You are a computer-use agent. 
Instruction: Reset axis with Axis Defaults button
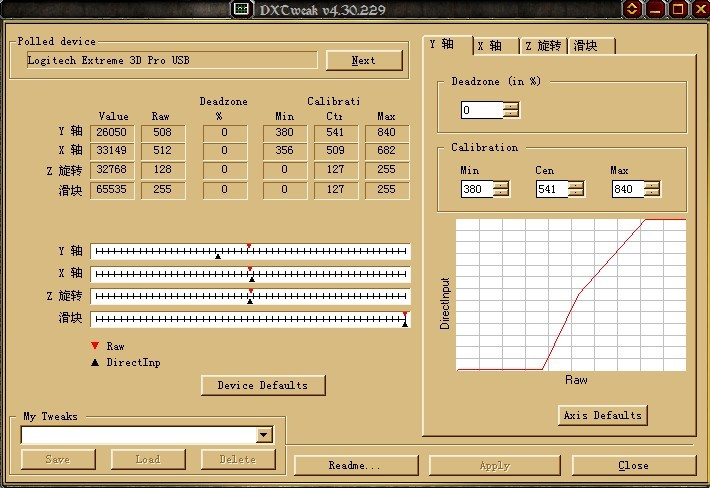pos(603,415)
